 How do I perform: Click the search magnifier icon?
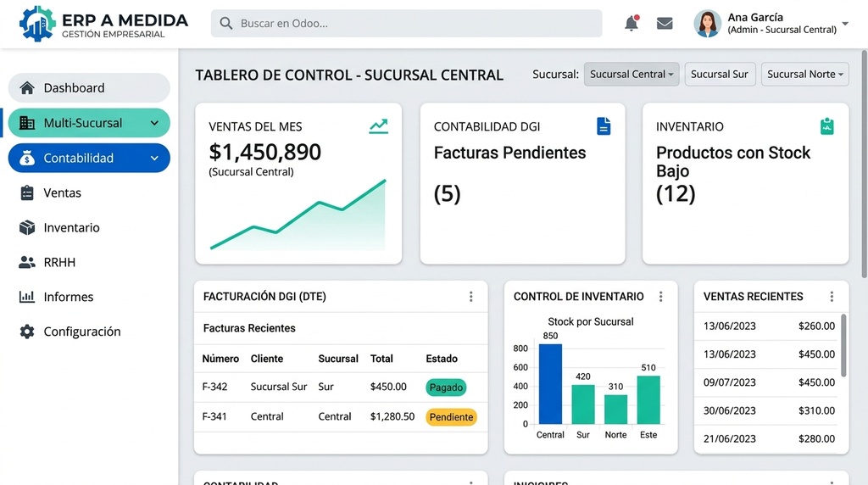[x=225, y=23]
